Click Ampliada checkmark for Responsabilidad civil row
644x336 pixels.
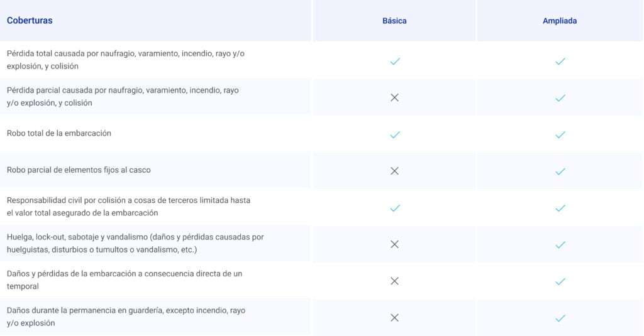560,208
